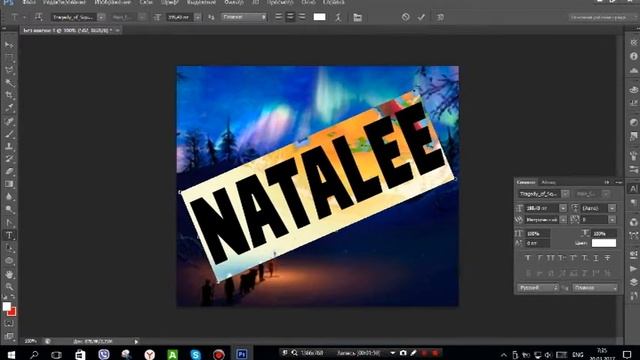Click Character panel Цвет color swatch
The width and height of the screenshot is (640, 360).
click(604, 243)
